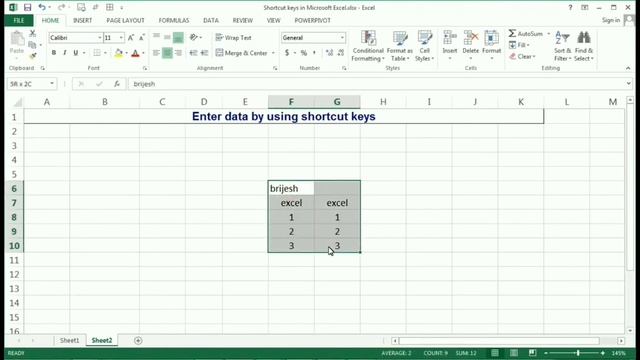Open Format as Table gallery
The width and height of the screenshot is (640, 360).
point(400,46)
